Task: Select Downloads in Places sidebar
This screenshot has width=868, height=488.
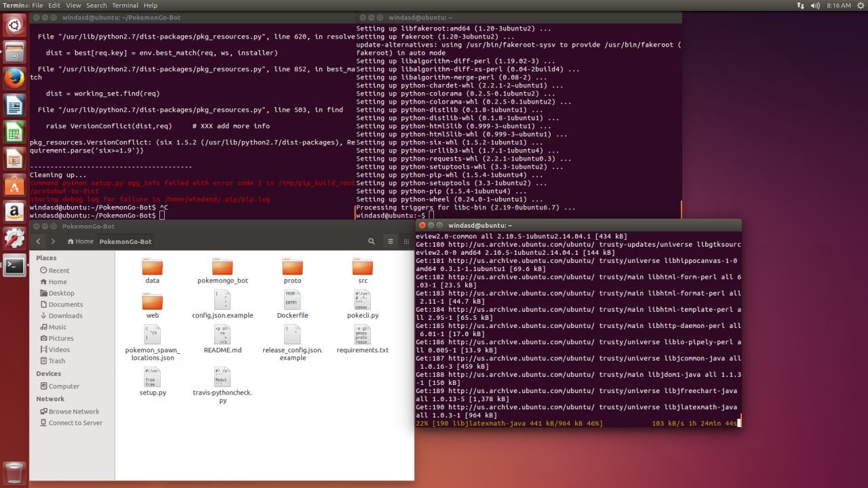Action: 65,316
